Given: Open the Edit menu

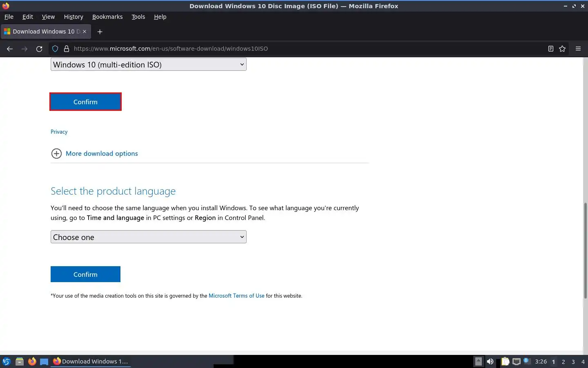Looking at the screenshot, I should [28, 17].
